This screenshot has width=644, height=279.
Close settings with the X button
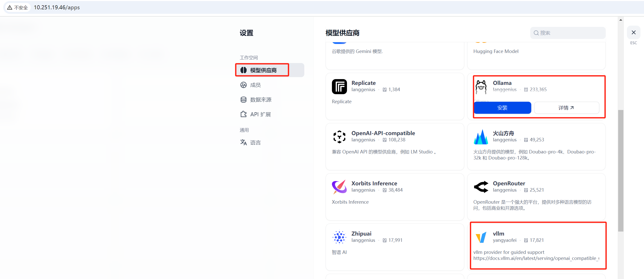(633, 33)
